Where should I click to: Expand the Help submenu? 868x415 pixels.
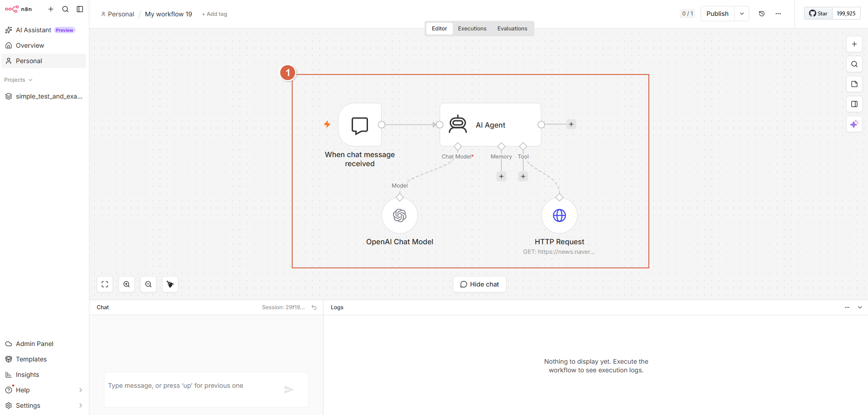(x=81, y=390)
